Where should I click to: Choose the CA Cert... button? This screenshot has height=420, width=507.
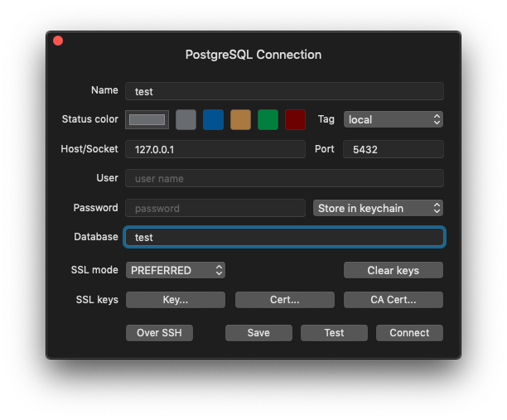click(393, 300)
